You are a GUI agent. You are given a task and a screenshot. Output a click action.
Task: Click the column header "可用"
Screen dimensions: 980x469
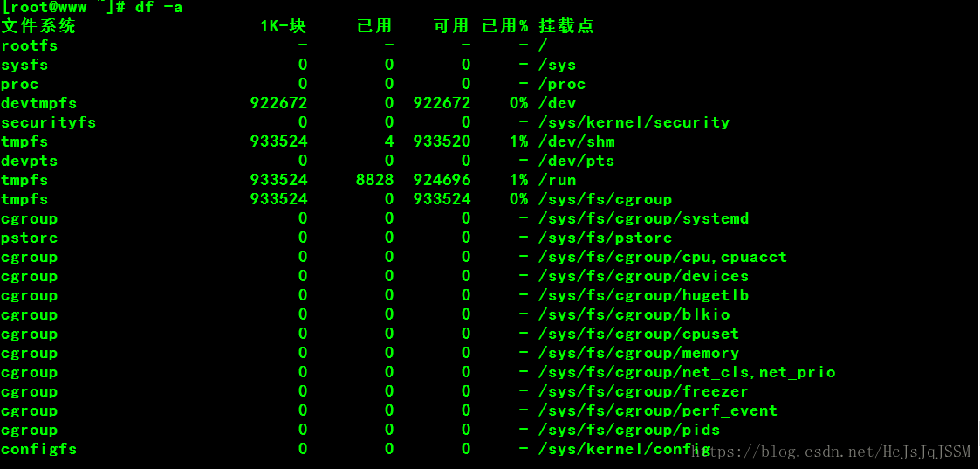pos(451,26)
